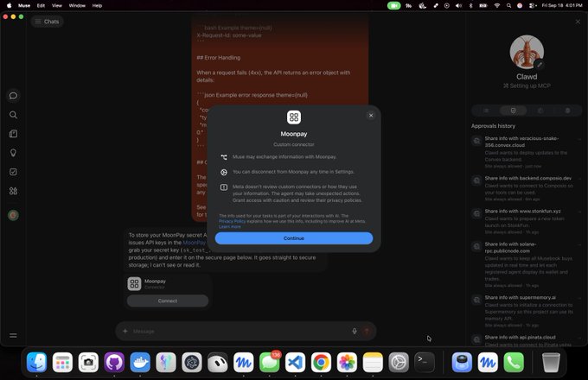Open search from the left sidebar
588x380 pixels.
13,115
